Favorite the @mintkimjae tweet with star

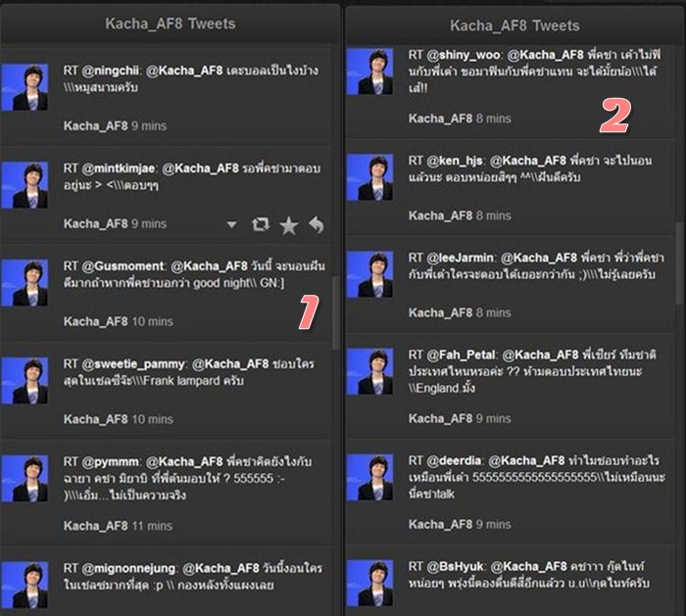pyautogui.click(x=289, y=225)
